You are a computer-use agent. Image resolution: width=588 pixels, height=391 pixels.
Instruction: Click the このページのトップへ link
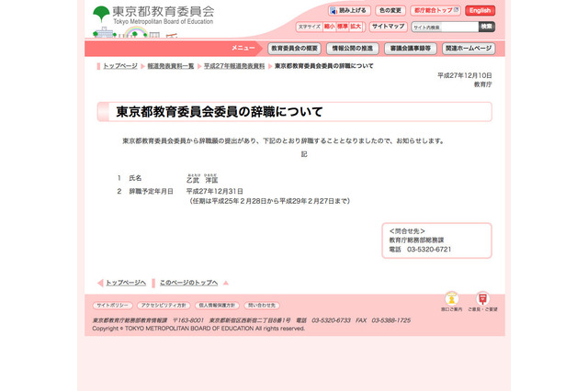188,283
